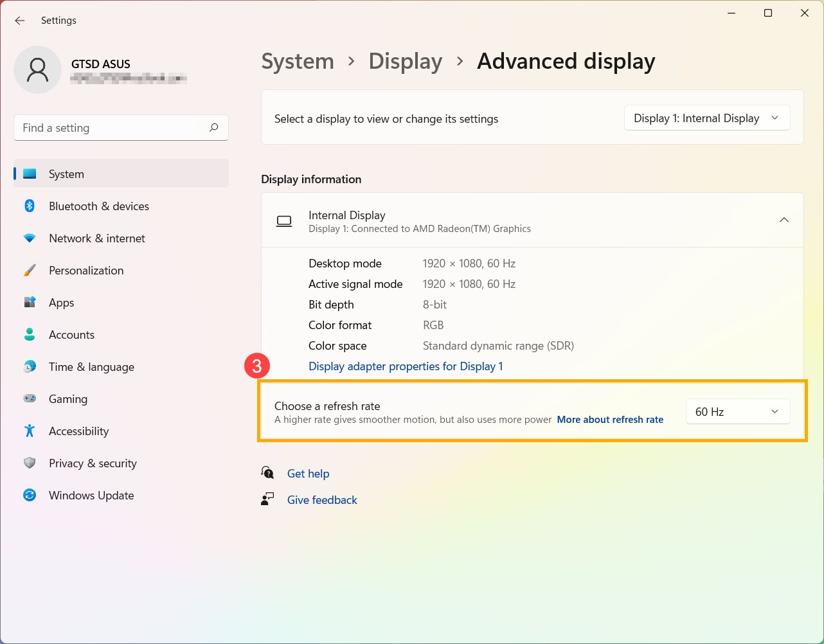The height and width of the screenshot is (644, 824).
Task: Click the Time & language globe icon
Action: click(x=30, y=366)
